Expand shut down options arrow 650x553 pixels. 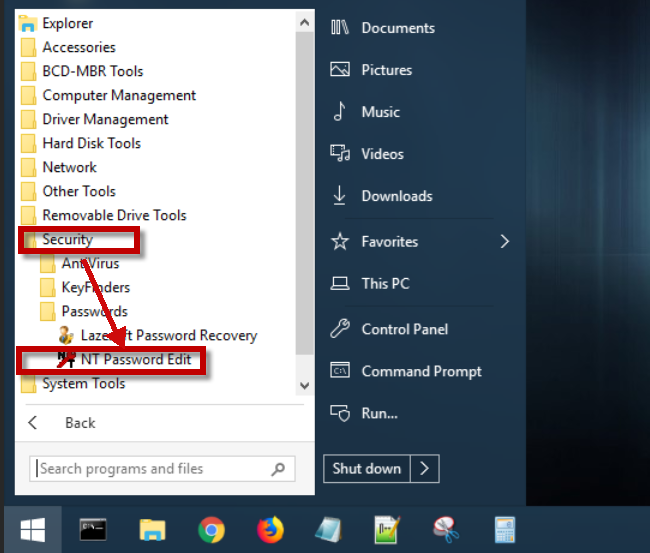[x=424, y=469]
